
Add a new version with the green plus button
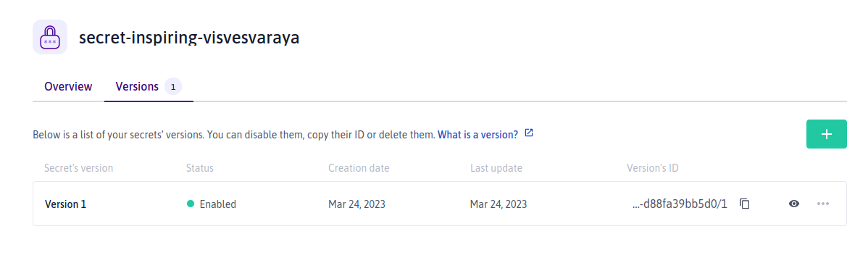tap(827, 134)
